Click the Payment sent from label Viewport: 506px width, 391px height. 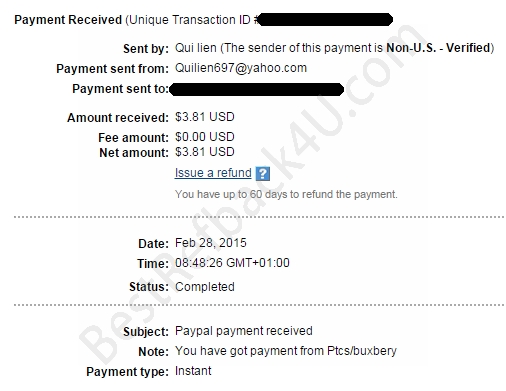113,69
